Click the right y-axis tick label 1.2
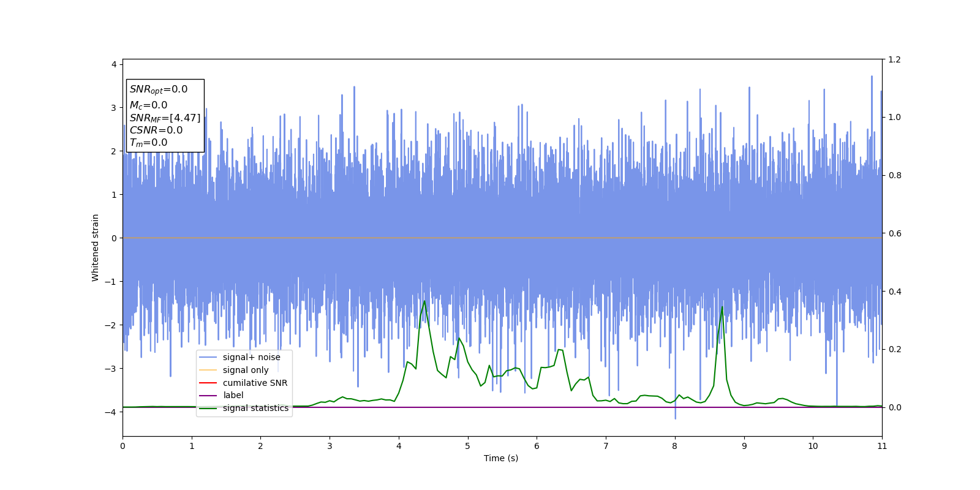Viewport: 980px width, 490px height. 895,59
